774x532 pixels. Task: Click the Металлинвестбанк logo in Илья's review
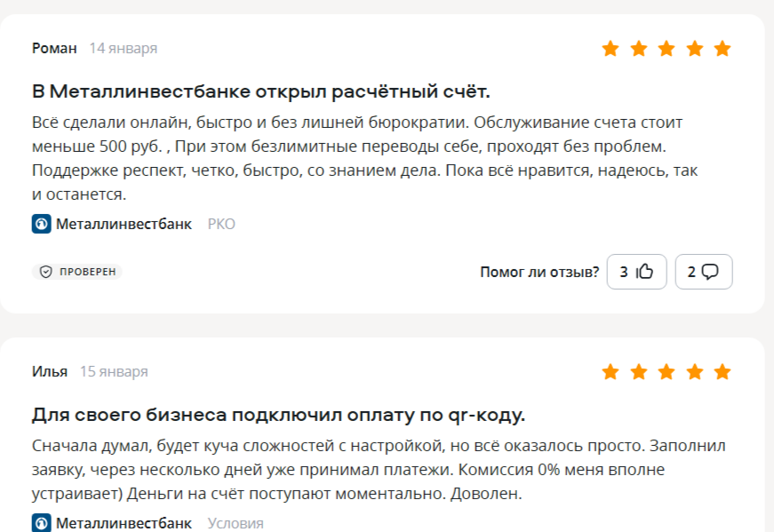coord(41,523)
